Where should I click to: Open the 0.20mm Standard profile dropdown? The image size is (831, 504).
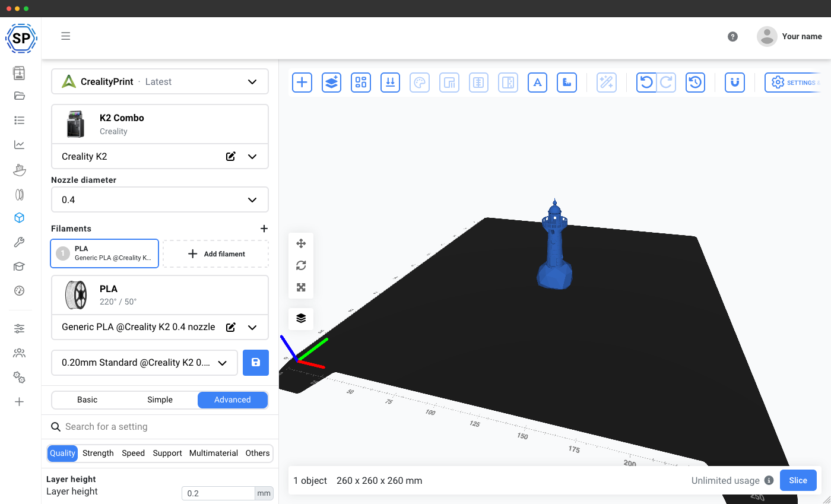coord(145,363)
